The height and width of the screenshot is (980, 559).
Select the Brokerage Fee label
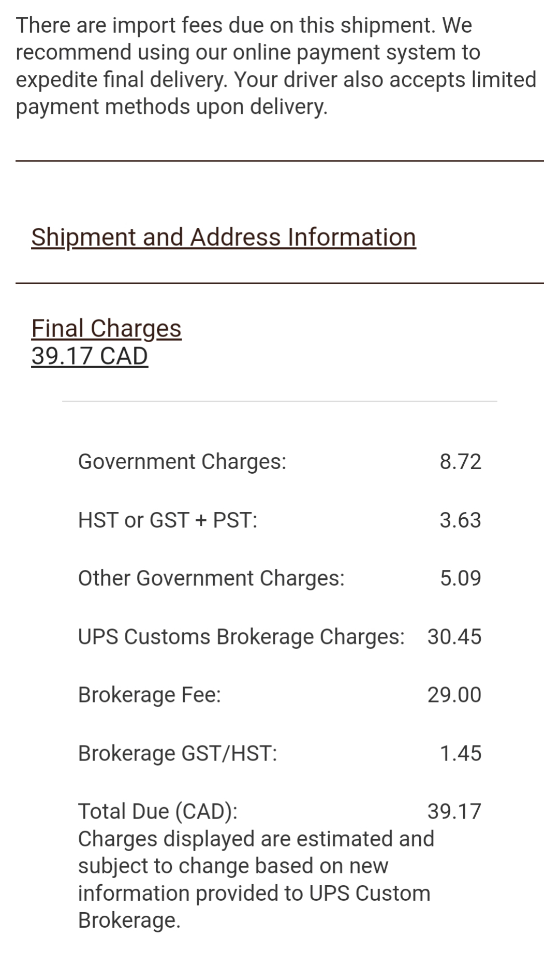pyautogui.click(x=149, y=695)
